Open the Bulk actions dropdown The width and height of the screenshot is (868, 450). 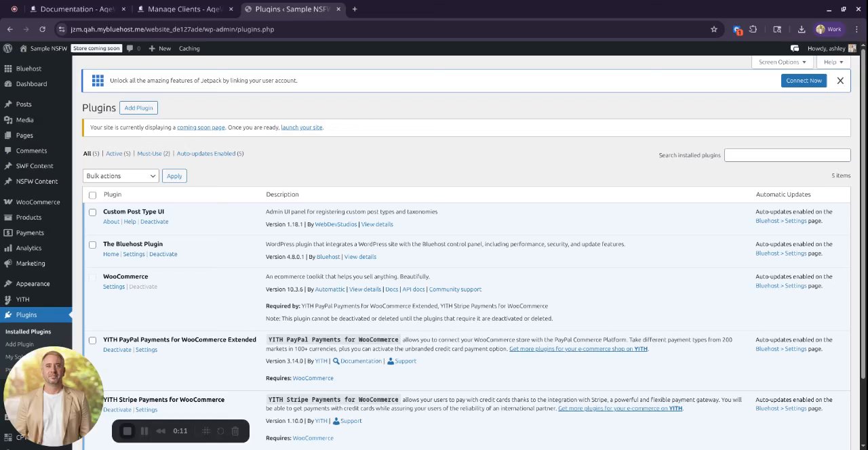[121, 176]
